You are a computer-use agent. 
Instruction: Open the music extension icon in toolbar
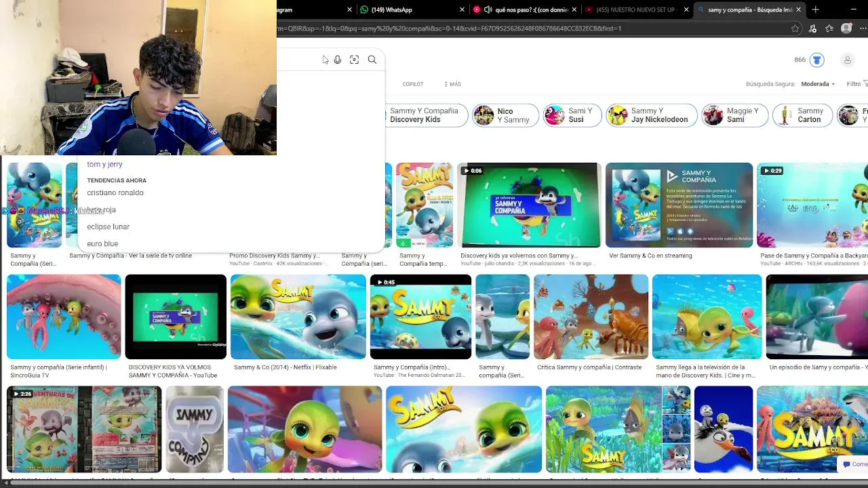tap(812, 28)
